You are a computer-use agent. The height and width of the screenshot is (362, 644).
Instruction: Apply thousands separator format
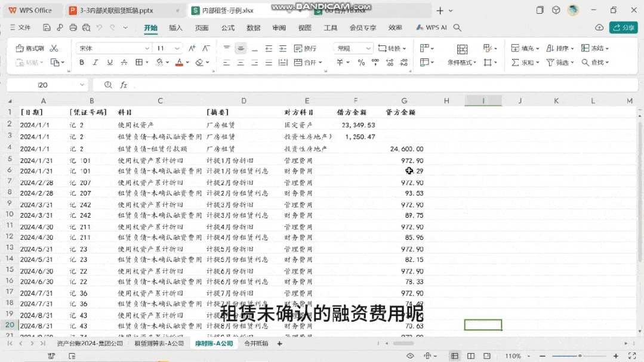point(375,63)
